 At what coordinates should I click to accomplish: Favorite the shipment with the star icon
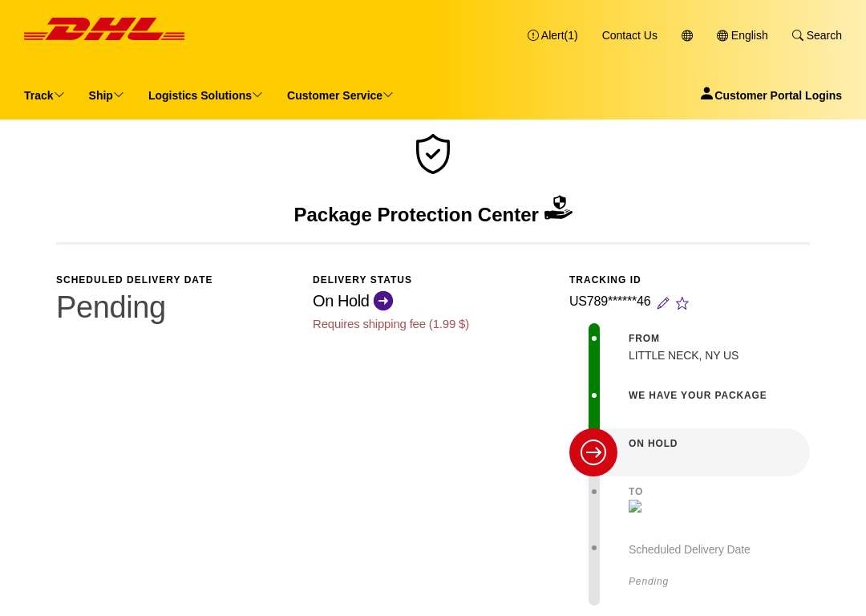click(x=682, y=303)
